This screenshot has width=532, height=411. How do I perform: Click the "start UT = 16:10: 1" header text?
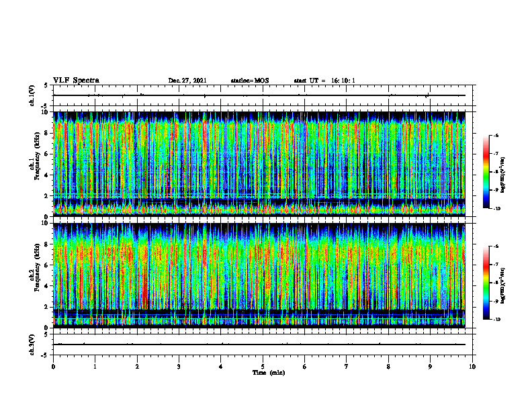click(324, 81)
